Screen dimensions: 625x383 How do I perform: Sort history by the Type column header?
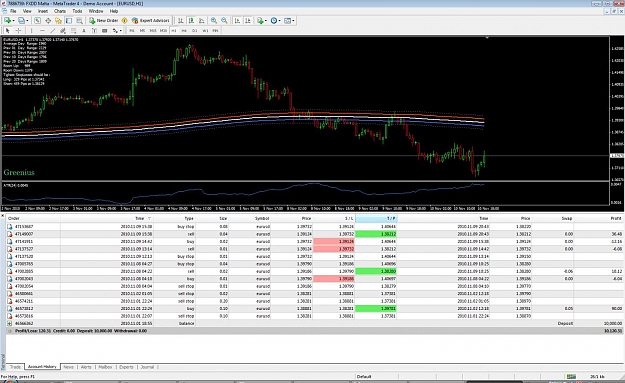click(175, 218)
